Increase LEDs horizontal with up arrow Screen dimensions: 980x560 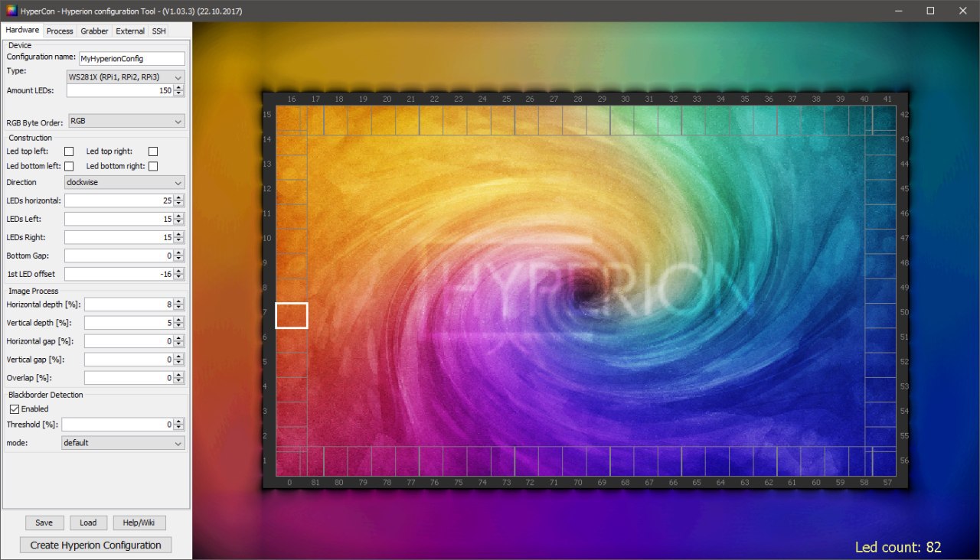coord(179,197)
